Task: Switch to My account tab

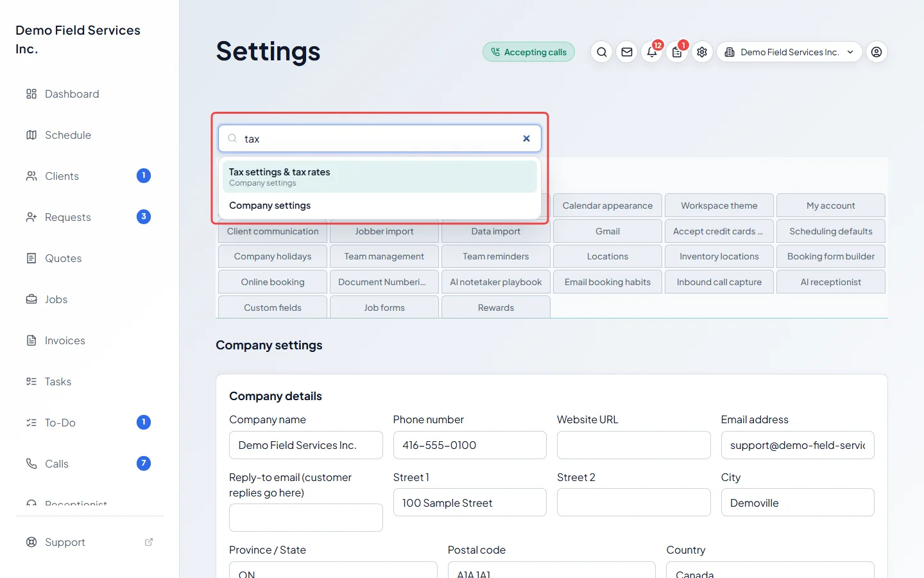Action: tap(831, 206)
